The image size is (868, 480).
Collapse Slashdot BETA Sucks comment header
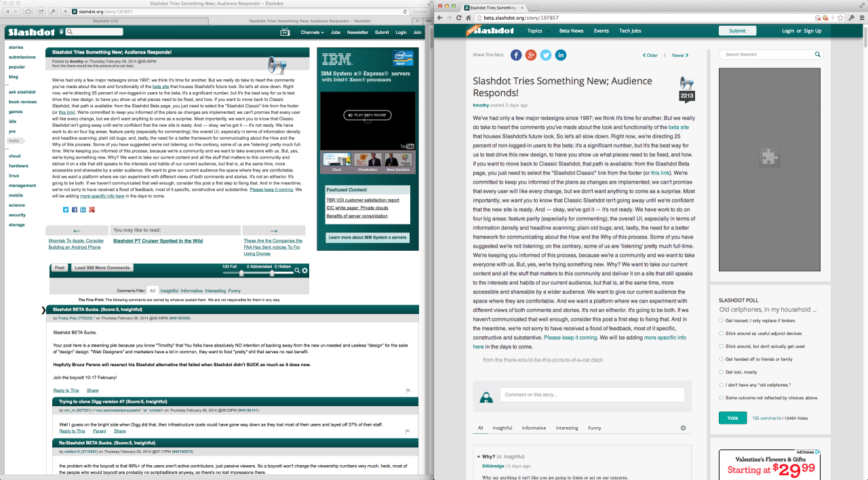click(231, 309)
